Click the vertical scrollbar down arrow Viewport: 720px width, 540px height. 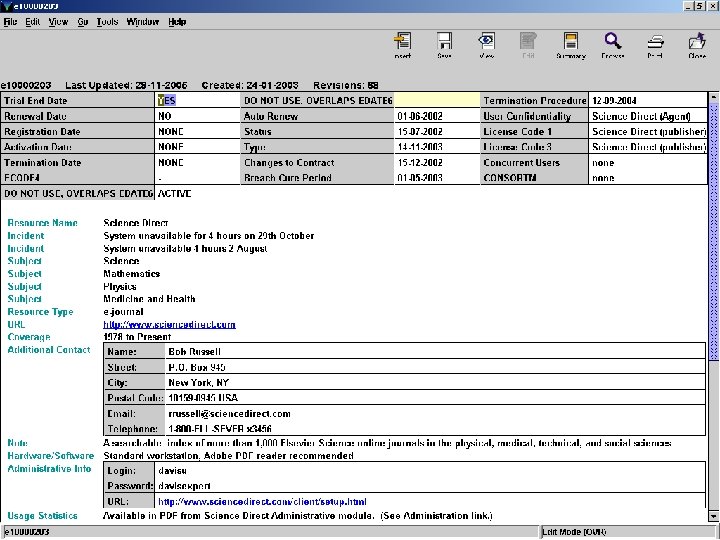713,518
